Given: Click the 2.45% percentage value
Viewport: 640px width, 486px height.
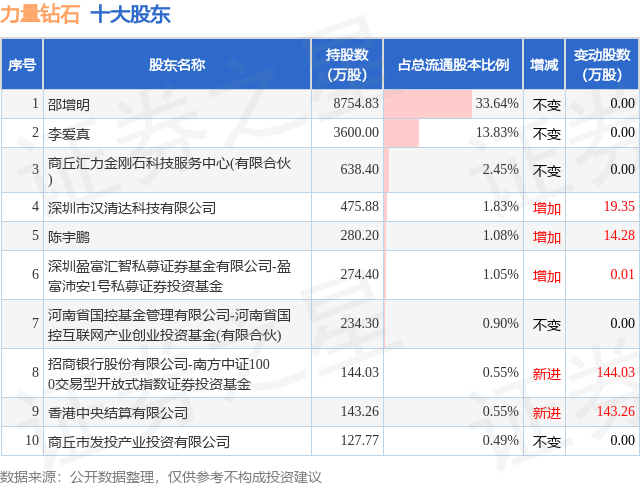Looking at the screenshot, I should (501, 169).
